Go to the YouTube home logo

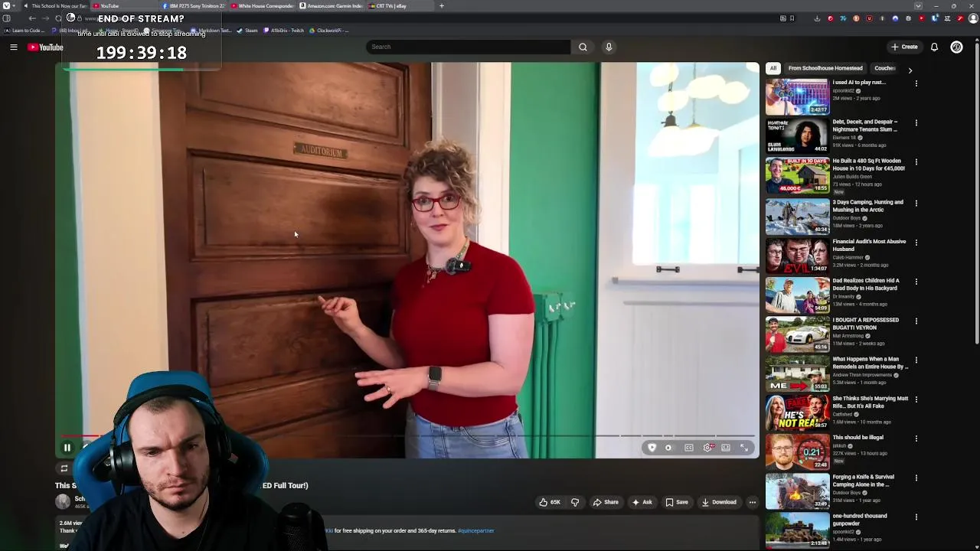point(45,47)
